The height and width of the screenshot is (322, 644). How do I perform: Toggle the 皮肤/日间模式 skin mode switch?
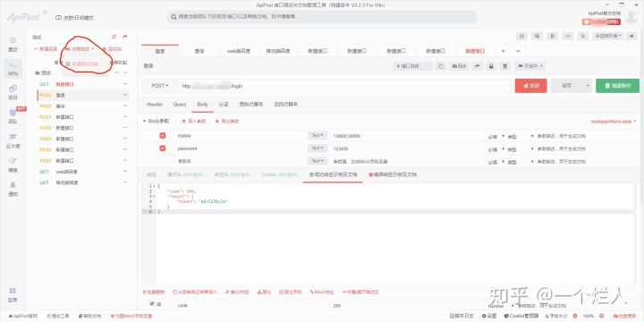(x=58, y=18)
